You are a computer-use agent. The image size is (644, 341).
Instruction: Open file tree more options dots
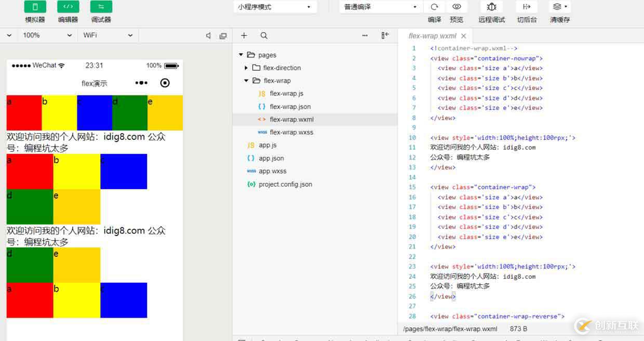(x=365, y=35)
